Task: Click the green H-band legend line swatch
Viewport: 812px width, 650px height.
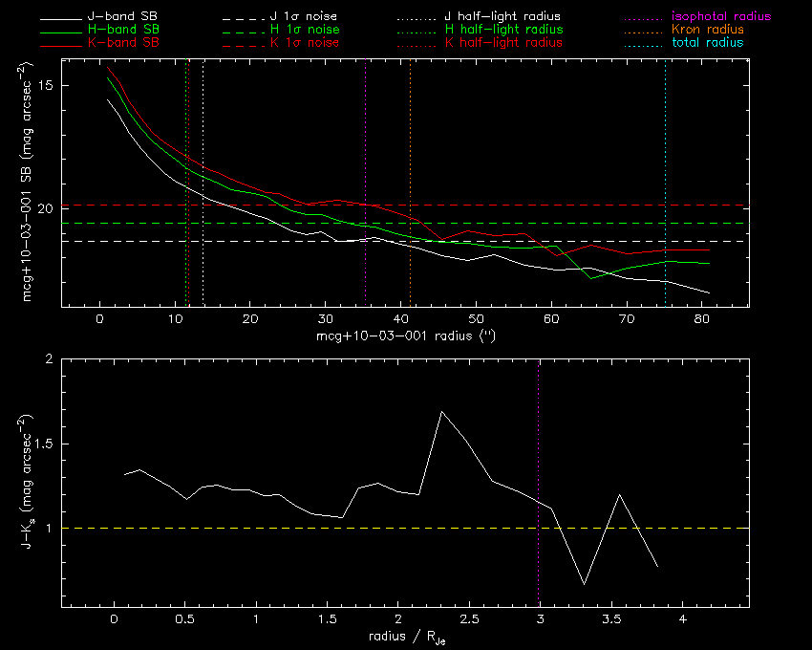Action: (x=61, y=33)
